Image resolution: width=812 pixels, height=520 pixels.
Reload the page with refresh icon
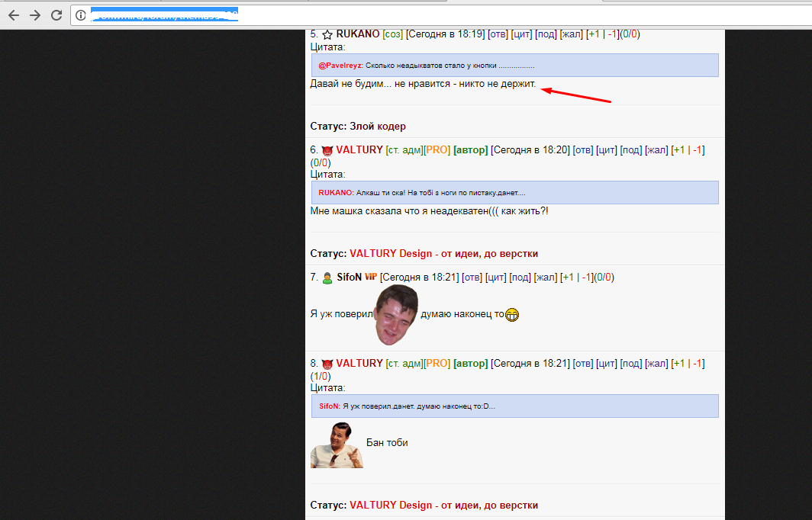click(56, 15)
